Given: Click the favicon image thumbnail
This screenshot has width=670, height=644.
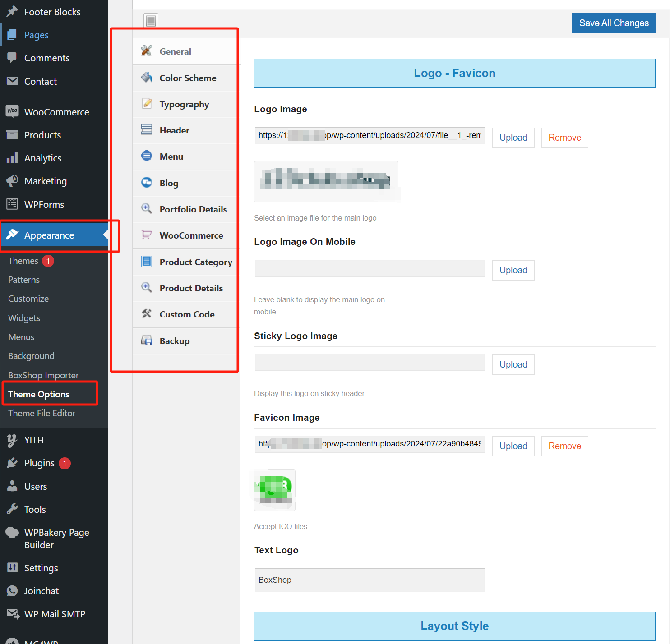Looking at the screenshot, I should pyautogui.click(x=274, y=490).
